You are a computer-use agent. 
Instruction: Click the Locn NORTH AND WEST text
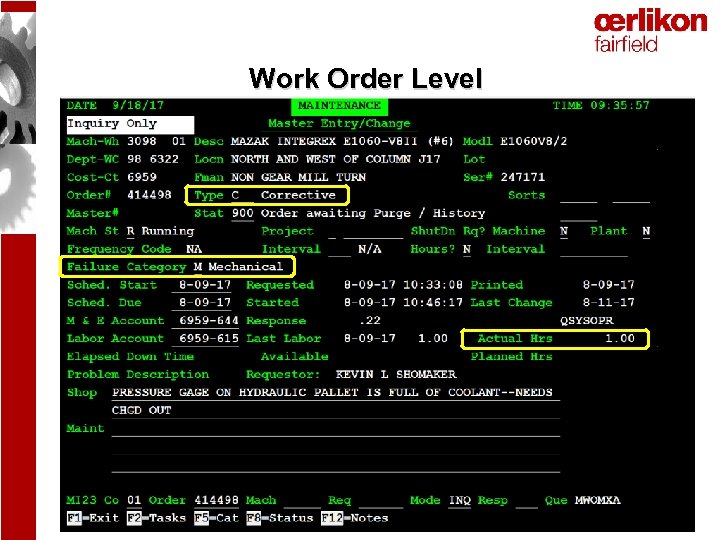pos(335,159)
